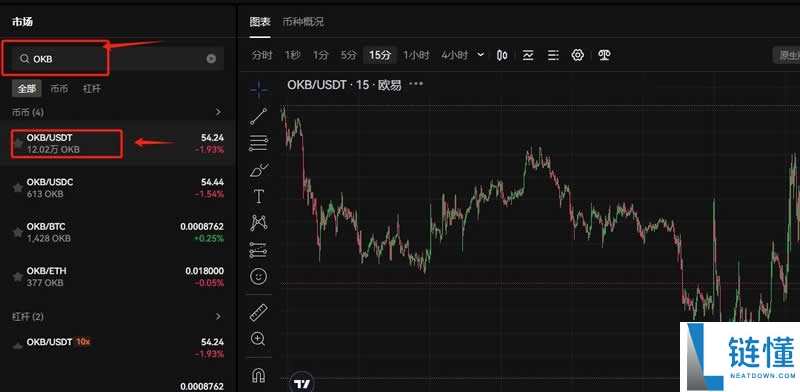Open the Fibonacci retracement tool
This screenshot has width=800, height=392.
[259, 143]
